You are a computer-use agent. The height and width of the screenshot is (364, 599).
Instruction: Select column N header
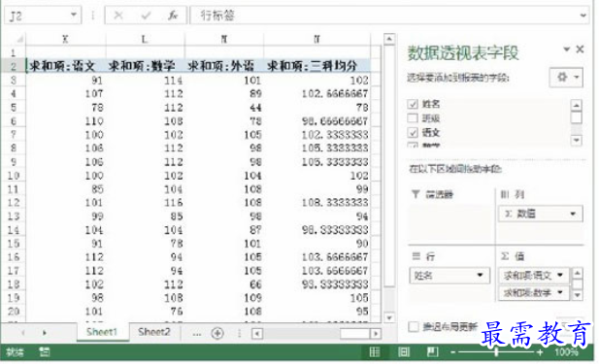click(316, 39)
